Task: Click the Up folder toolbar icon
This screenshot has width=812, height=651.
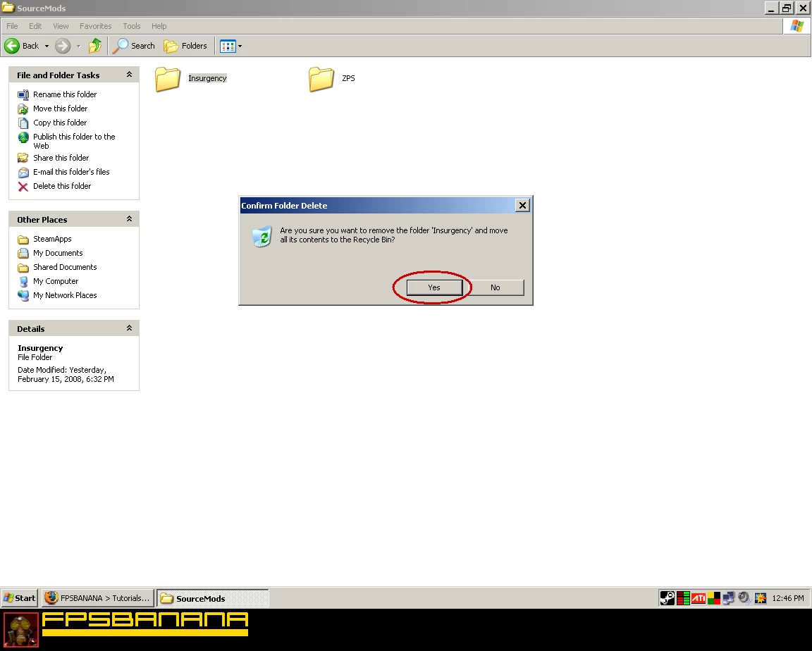Action: pos(95,46)
